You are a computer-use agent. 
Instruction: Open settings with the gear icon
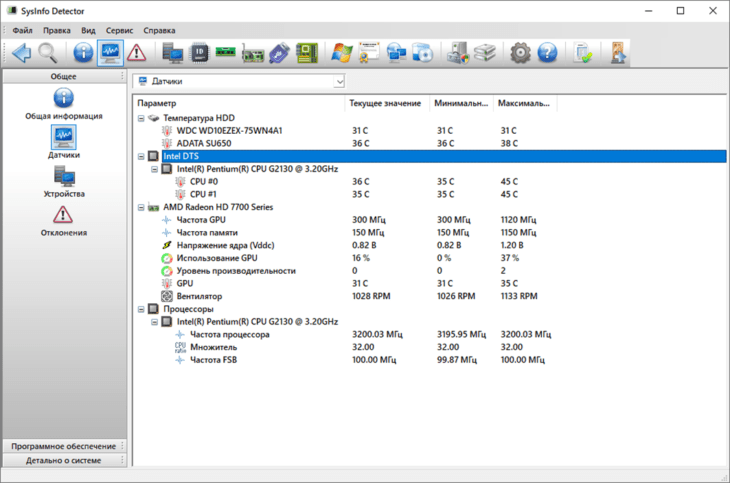click(520, 53)
